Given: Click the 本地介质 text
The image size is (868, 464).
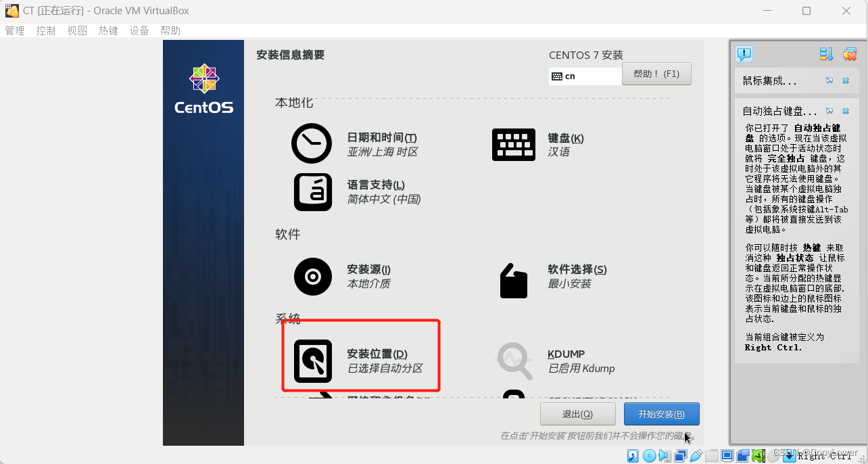Looking at the screenshot, I should coord(368,284).
